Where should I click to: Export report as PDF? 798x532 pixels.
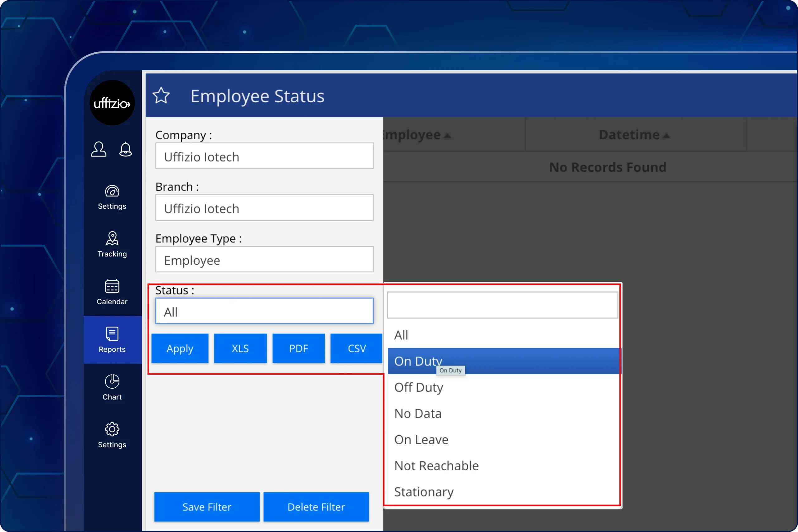pos(299,348)
